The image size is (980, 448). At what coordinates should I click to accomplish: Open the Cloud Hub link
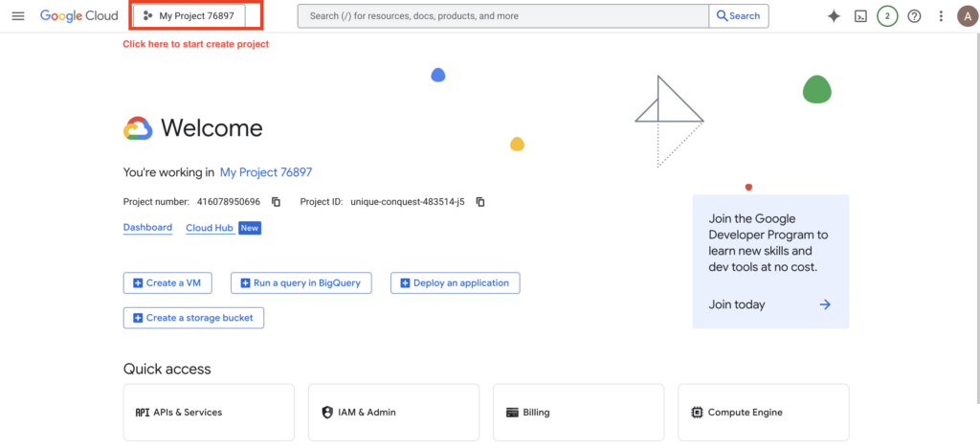(x=210, y=228)
